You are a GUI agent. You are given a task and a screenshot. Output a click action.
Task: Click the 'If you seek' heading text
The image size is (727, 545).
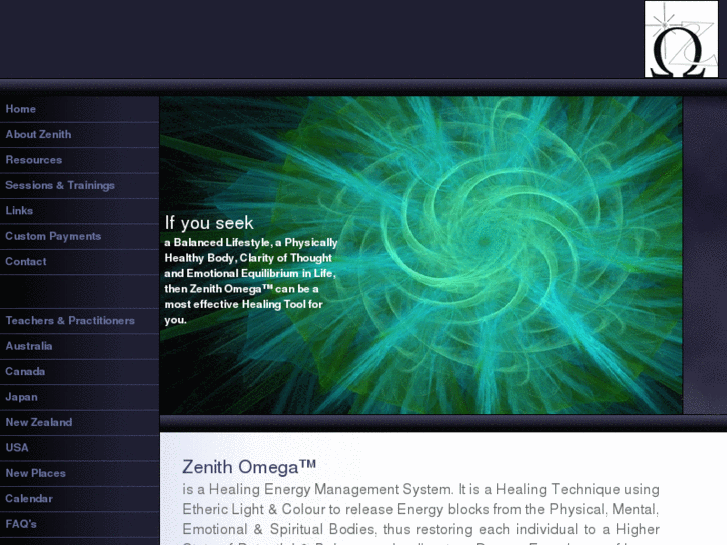pos(209,223)
